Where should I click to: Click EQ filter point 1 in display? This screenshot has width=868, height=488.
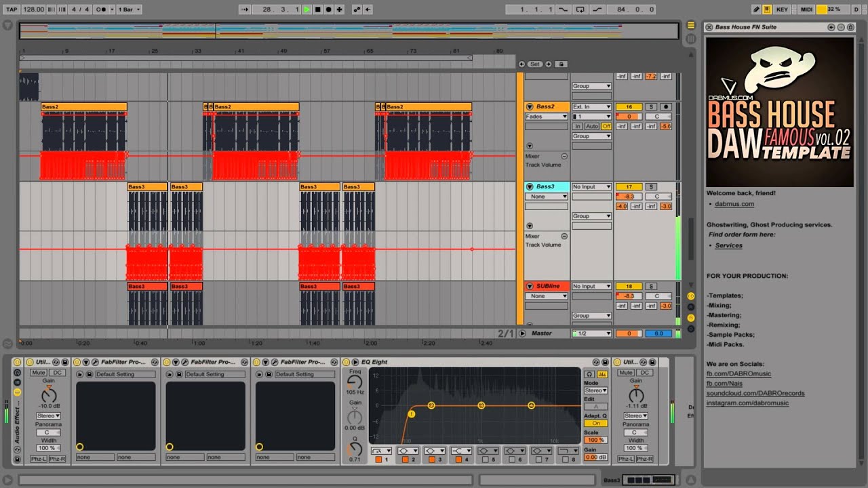411,414
